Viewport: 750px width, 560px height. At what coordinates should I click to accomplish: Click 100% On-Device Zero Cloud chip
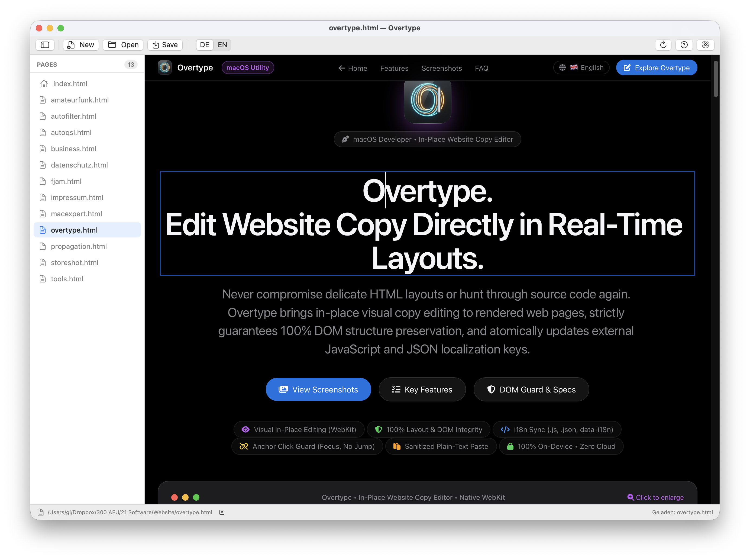coord(561,446)
